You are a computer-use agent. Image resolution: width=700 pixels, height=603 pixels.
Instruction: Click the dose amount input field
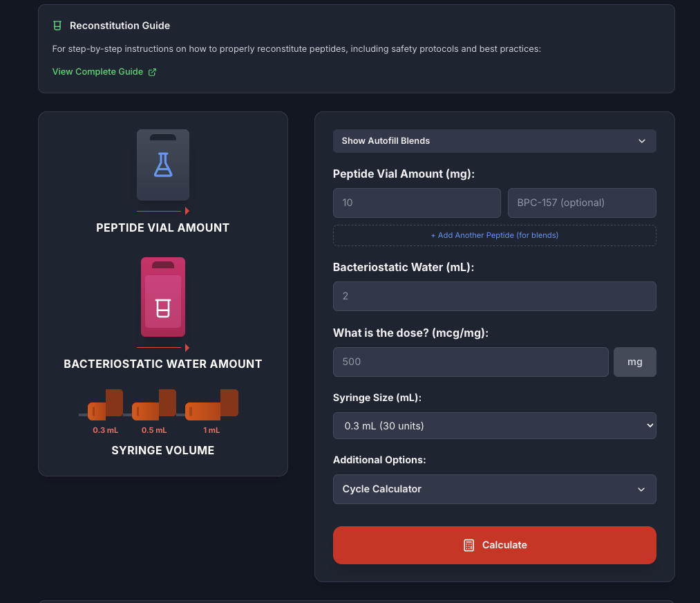click(470, 362)
